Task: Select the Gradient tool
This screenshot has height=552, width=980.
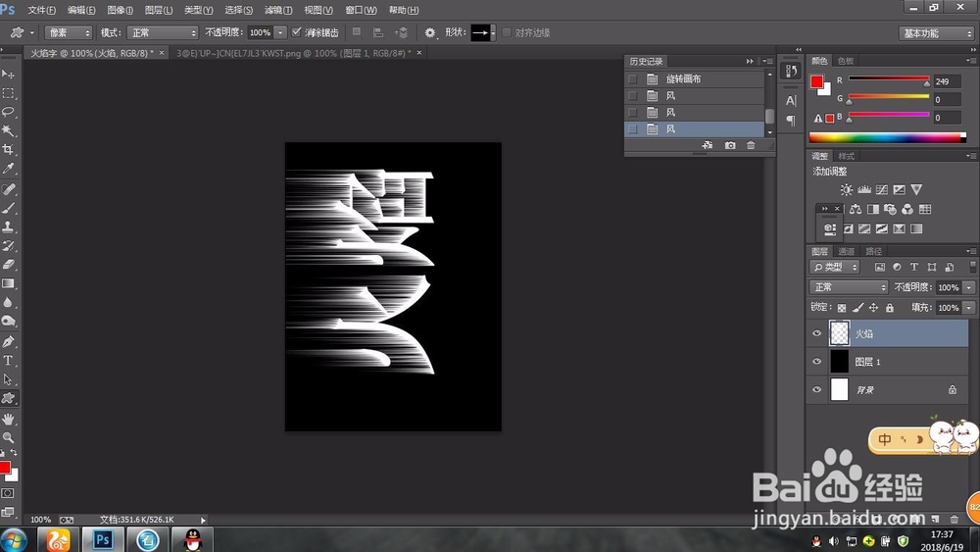Action: click(x=8, y=283)
